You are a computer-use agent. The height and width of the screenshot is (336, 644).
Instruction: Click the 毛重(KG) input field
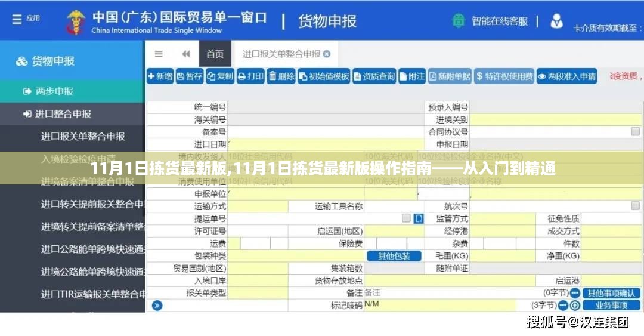pos(502,256)
